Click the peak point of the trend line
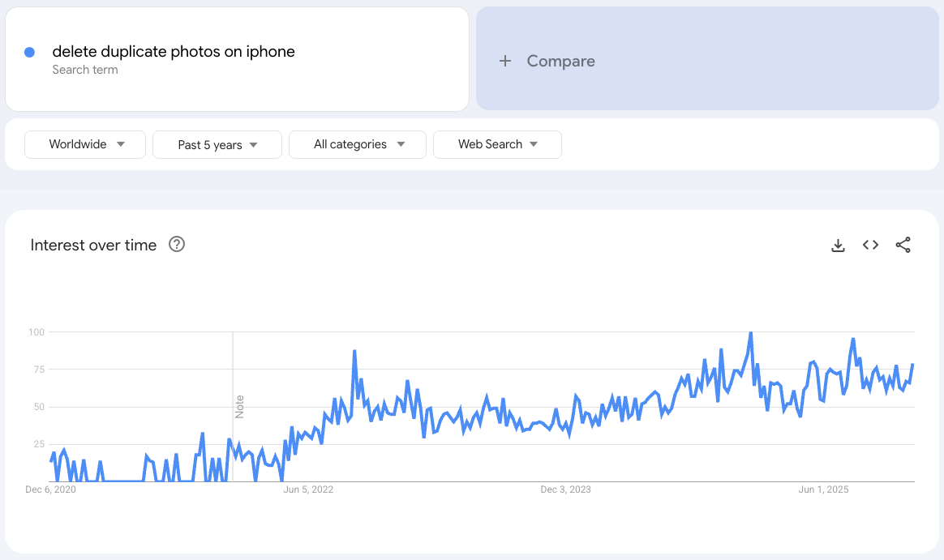The image size is (944, 560). 750,332
